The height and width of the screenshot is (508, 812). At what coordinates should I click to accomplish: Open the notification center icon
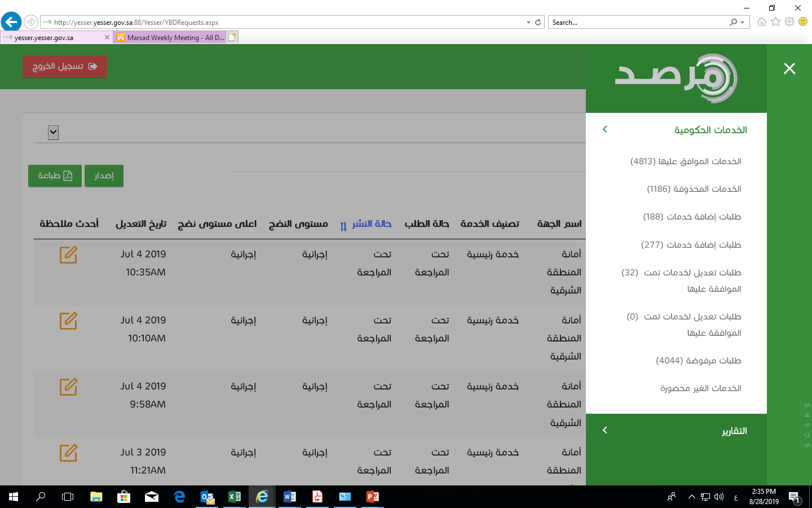coord(795,497)
